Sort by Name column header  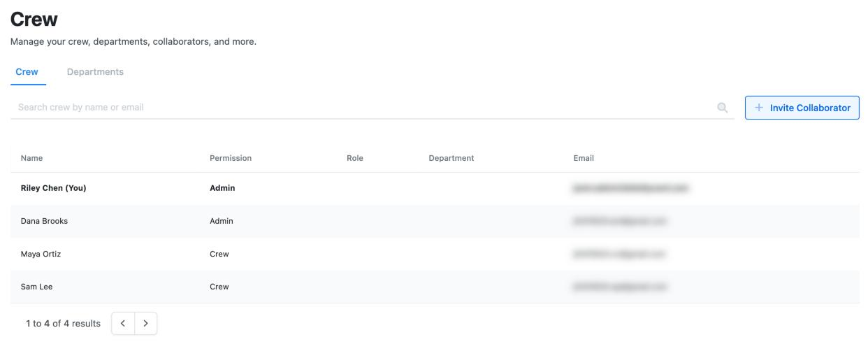click(31, 158)
